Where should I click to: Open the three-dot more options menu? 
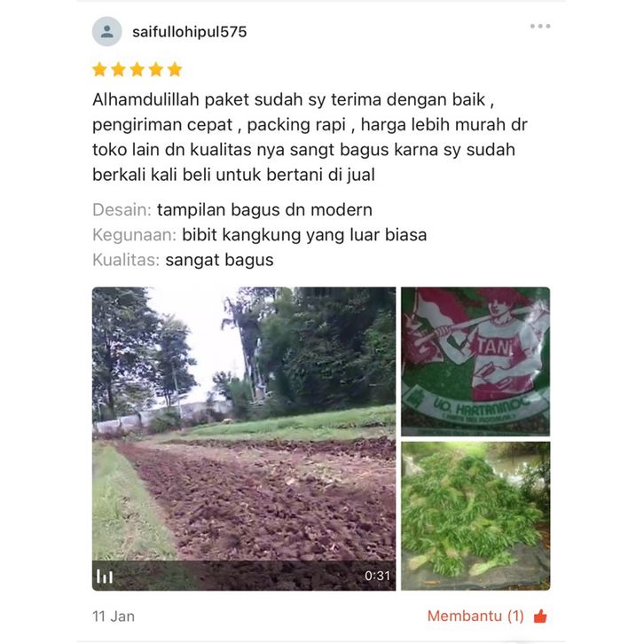(x=540, y=27)
